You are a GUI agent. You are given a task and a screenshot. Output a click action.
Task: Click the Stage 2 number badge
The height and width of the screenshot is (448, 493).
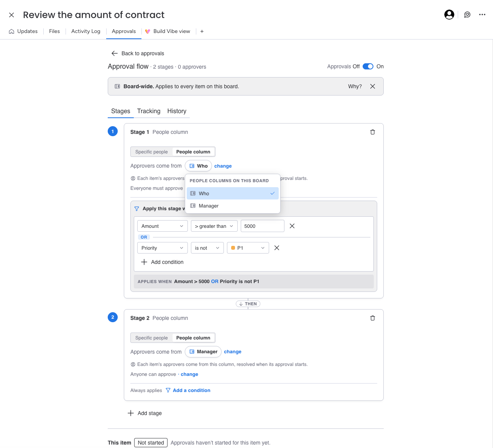point(113,317)
